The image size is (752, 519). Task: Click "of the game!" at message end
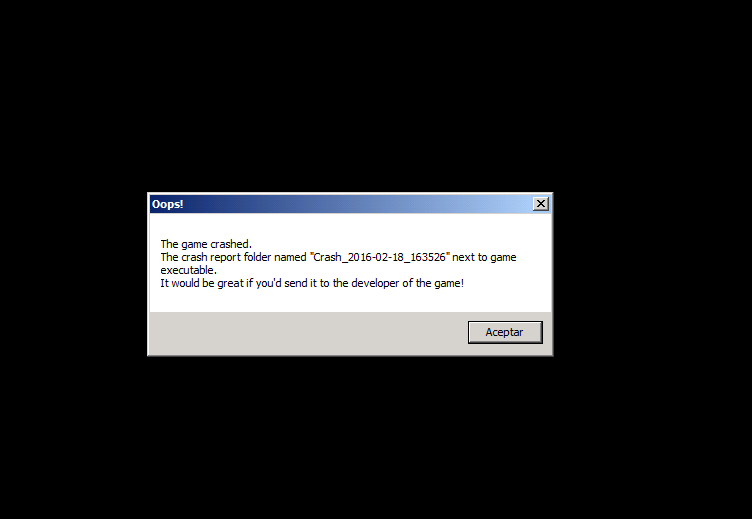433,283
